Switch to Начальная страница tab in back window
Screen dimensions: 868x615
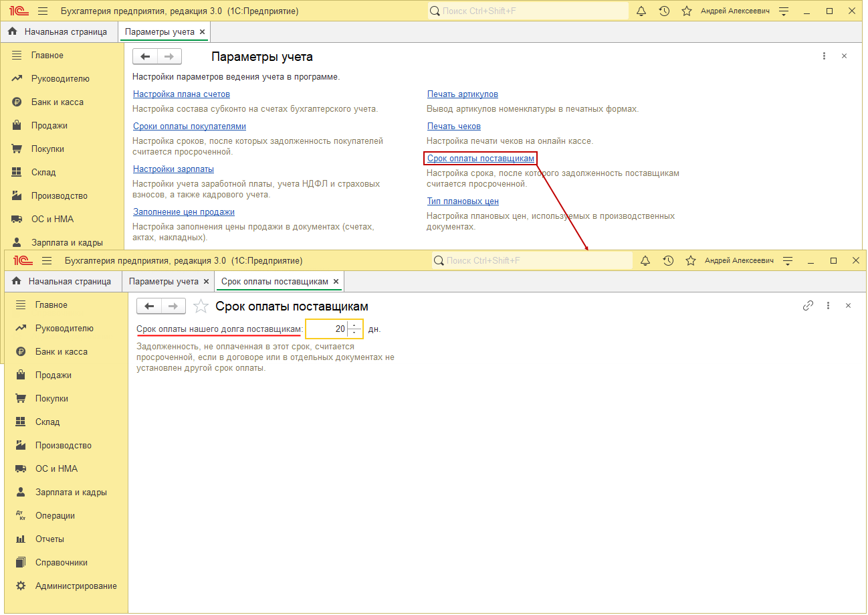tap(59, 32)
